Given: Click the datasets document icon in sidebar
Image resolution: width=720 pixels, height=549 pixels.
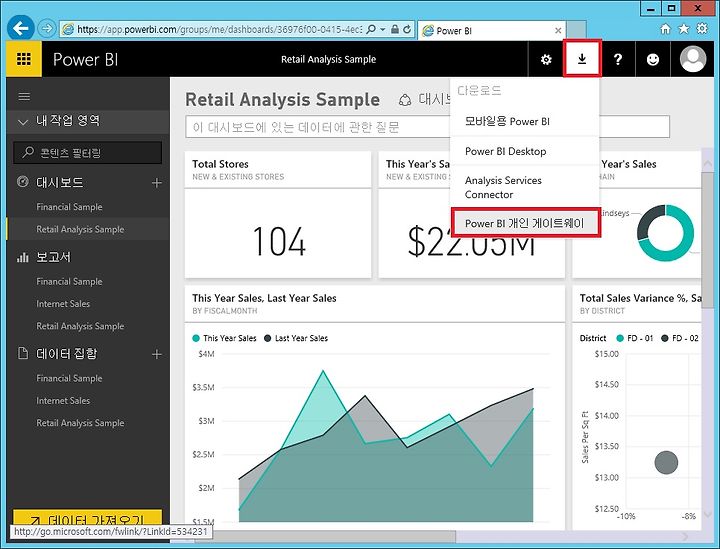Looking at the screenshot, I should tap(22, 353).
